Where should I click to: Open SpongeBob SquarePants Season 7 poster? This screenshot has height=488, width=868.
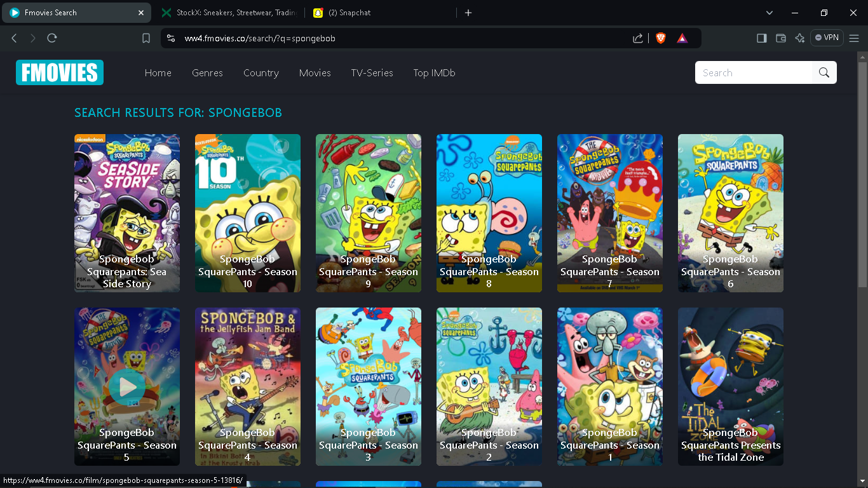[610, 213]
